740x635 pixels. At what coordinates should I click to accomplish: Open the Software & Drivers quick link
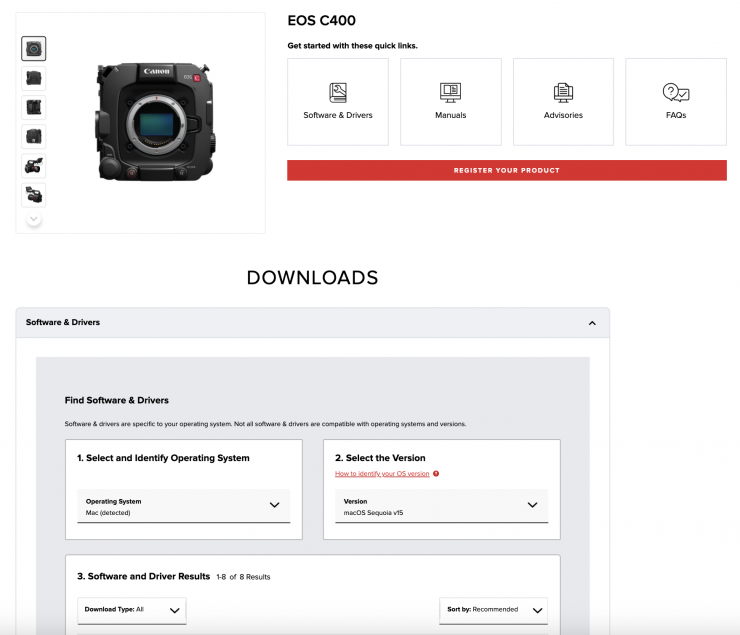coord(337,101)
